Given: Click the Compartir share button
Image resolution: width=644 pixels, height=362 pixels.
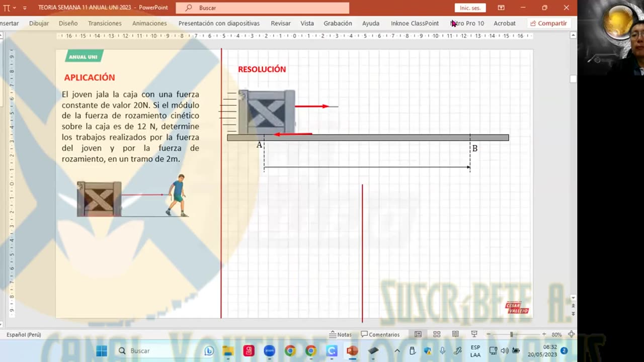Looking at the screenshot, I should click(x=548, y=23).
